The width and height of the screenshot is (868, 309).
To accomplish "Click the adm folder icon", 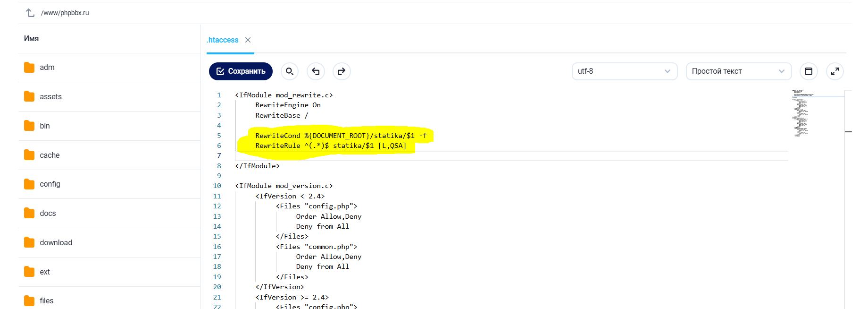I will pos(29,68).
